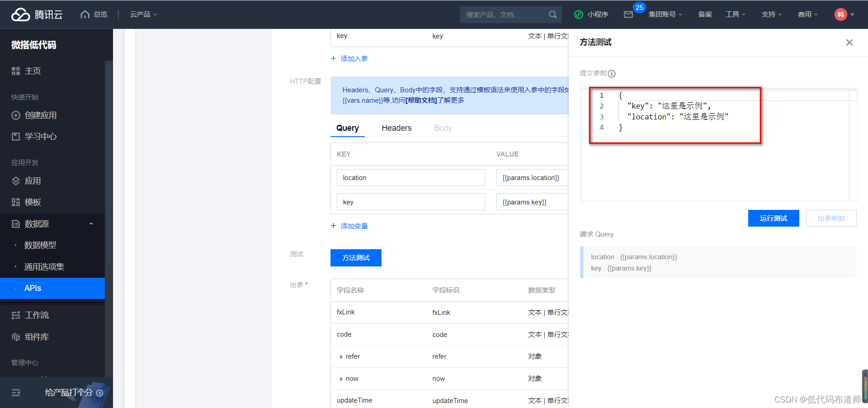Click the 工作流 icon

(x=16, y=315)
